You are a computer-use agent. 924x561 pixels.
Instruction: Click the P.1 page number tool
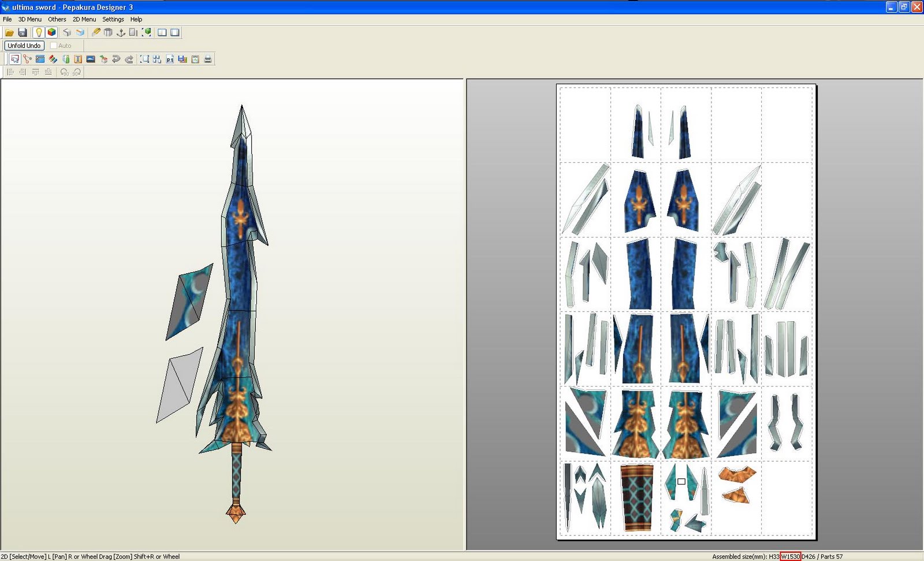170,59
